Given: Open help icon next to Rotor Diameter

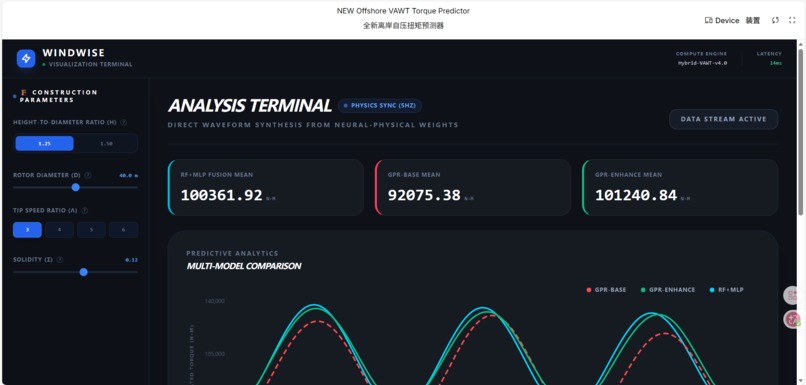Looking at the screenshot, I should click(x=88, y=175).
